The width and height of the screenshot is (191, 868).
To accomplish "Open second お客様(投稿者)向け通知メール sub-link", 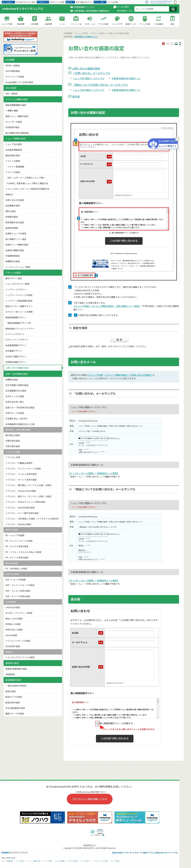I will click(126, 90).
